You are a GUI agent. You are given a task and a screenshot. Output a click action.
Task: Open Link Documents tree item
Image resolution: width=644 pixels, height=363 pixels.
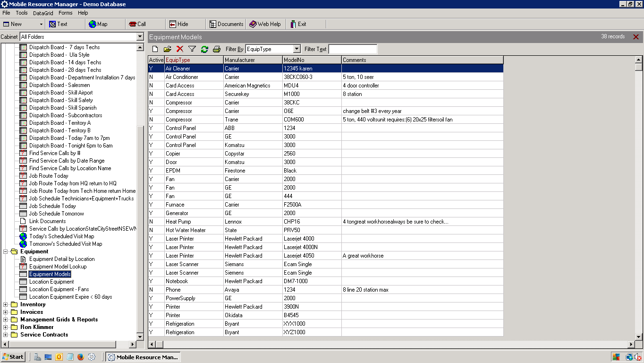click(47, 221)
